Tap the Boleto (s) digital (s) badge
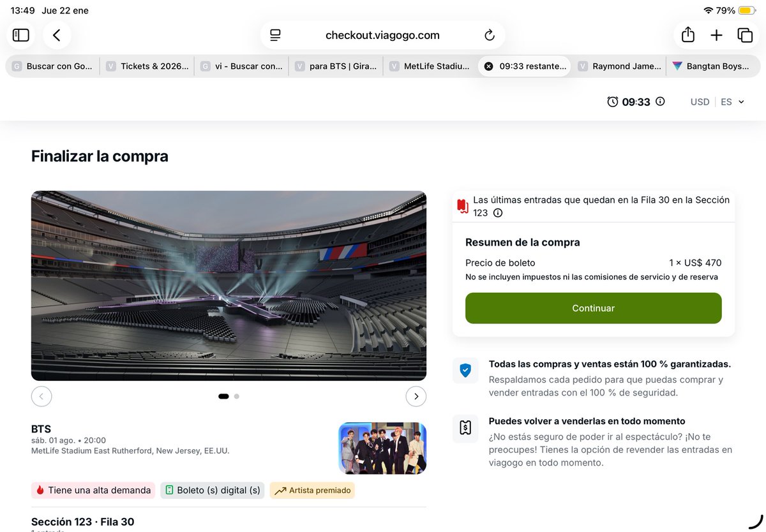The height and width of the screenshot is (532, 766). [212, 491]
